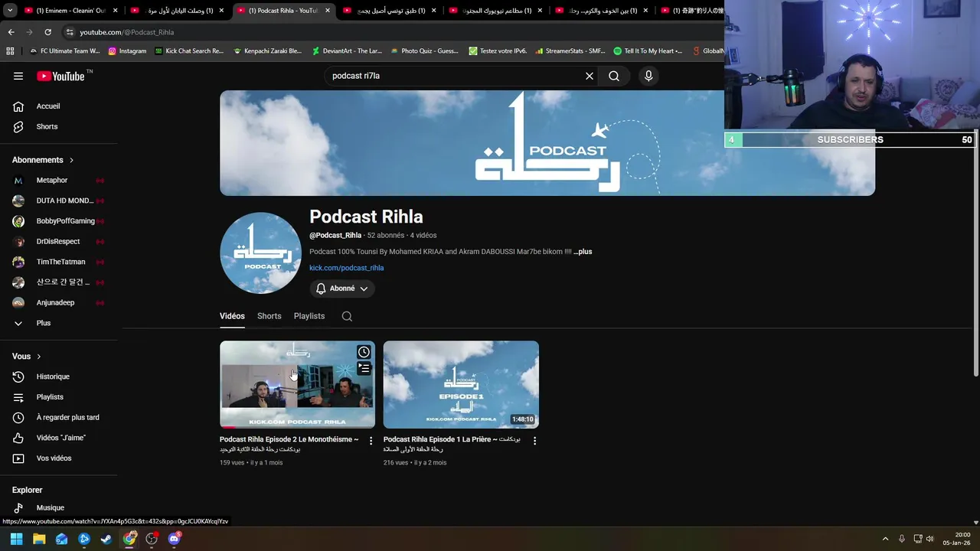This screenshot has height=551, width=980.
Task: Close the Podcast Rihla browser tab
Action: [x=328, y=11]
